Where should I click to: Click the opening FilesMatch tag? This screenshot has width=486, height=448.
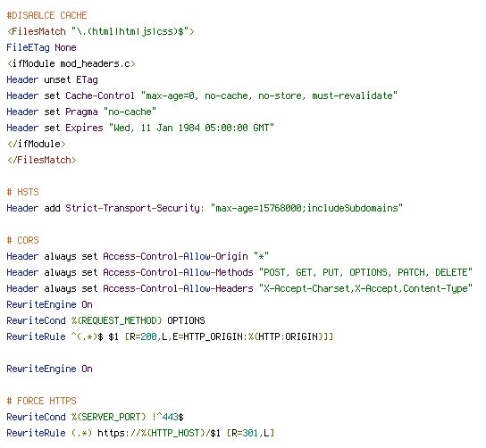[x=100, y=31]
